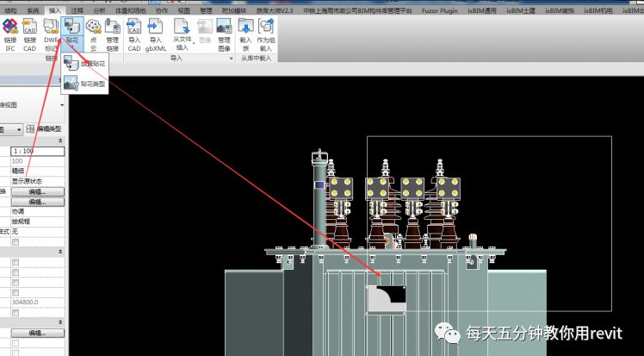Select the placed decal image on transformer
This screenshot has width=644, height=356.
click(386, 300)
